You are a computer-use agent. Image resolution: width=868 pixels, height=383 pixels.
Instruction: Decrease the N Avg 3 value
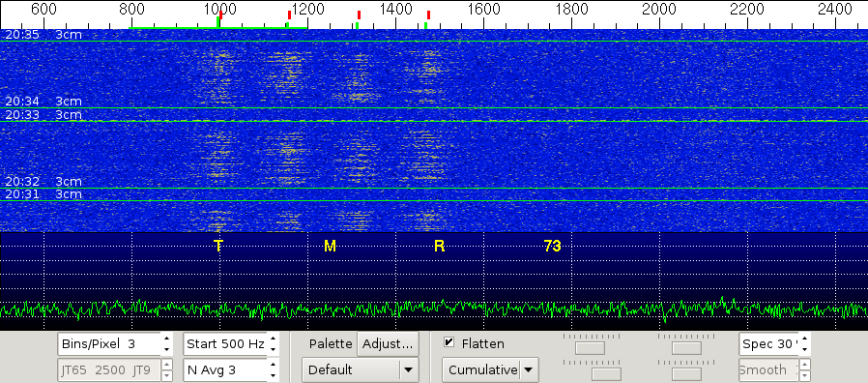point(273,376)
